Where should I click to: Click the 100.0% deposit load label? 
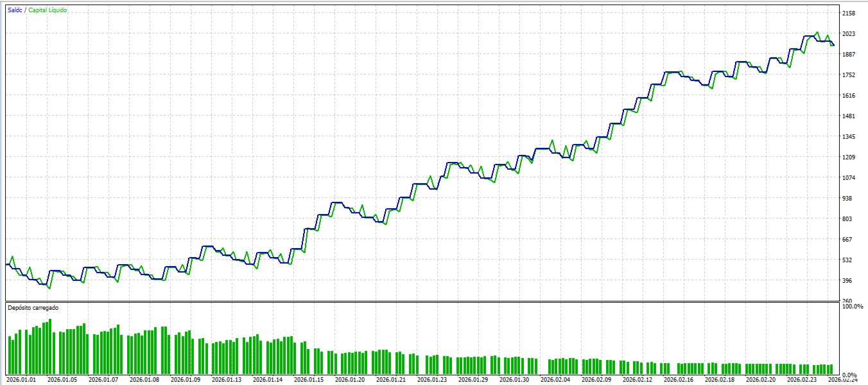852,307
